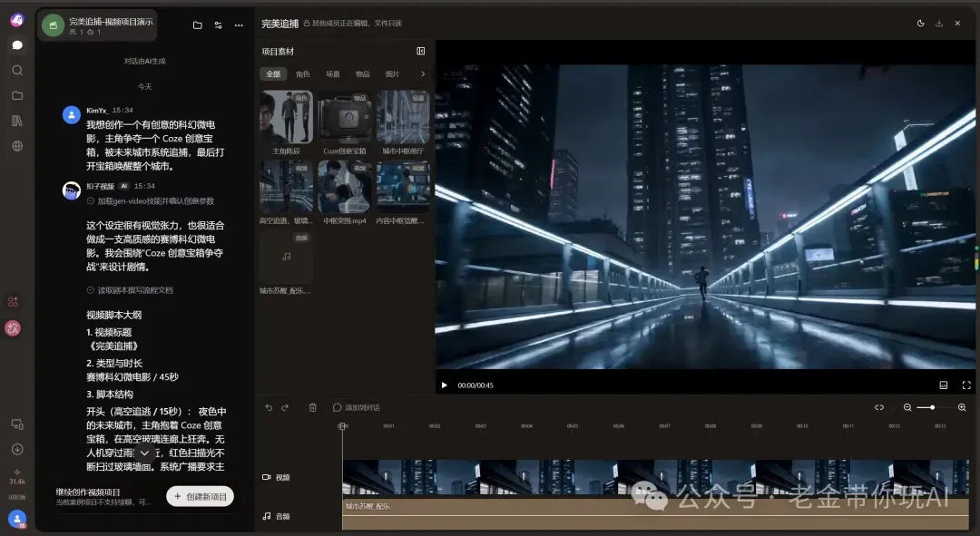Viewport: 980px width, 536px height.
Task: Open the three-dot more menu in chat header
Action: click(239, 25)
